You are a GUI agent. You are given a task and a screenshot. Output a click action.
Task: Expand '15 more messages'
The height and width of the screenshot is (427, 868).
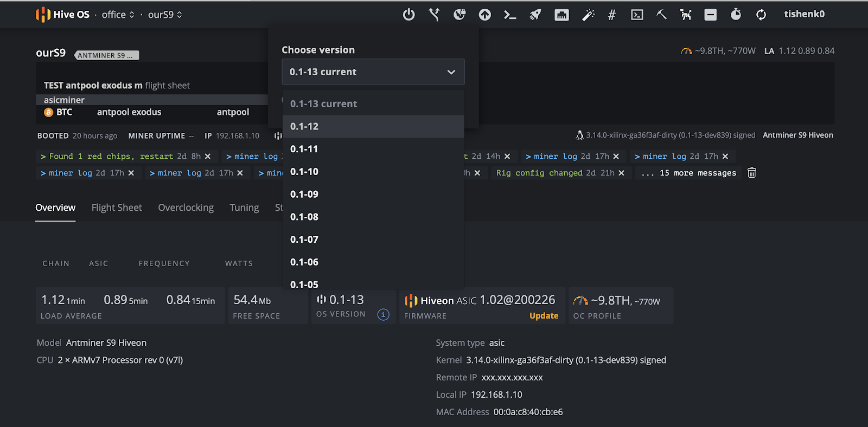[688, 173]
